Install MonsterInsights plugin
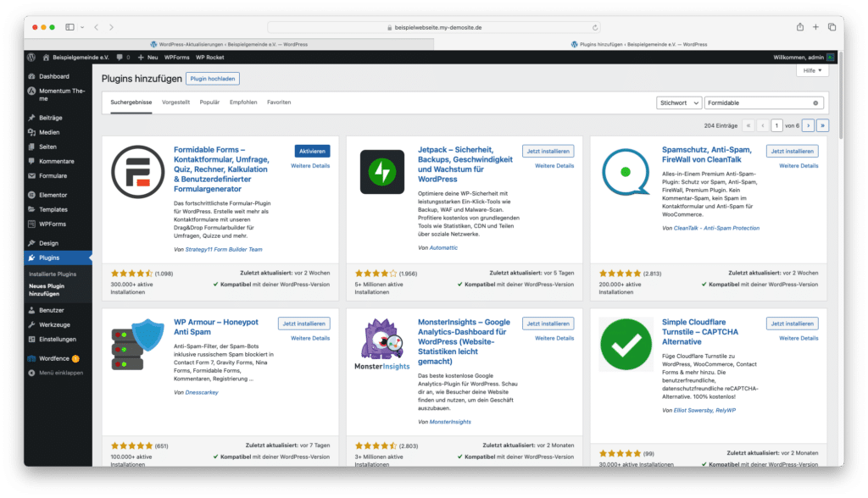Screen dimensions: 868x498 tap(548, 324)
